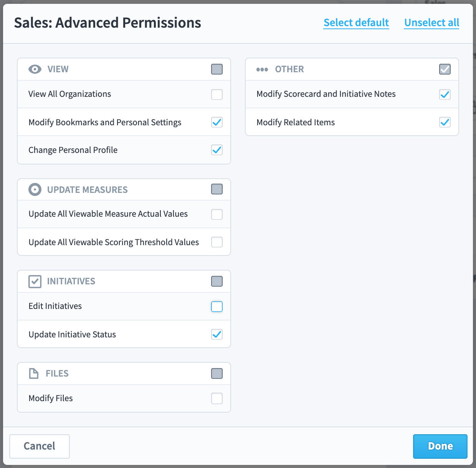
Task: Click the three-dot icon beside OTHER
Action: 262,70
